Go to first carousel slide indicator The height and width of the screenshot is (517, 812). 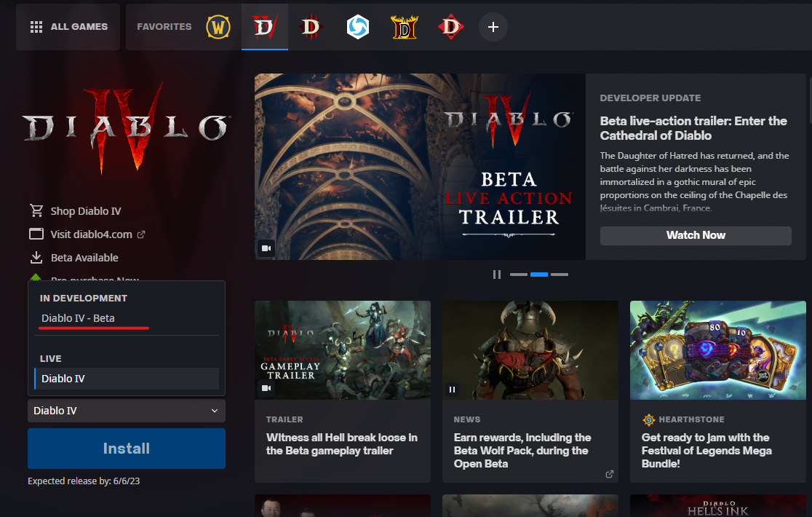(x=518, y=275)
